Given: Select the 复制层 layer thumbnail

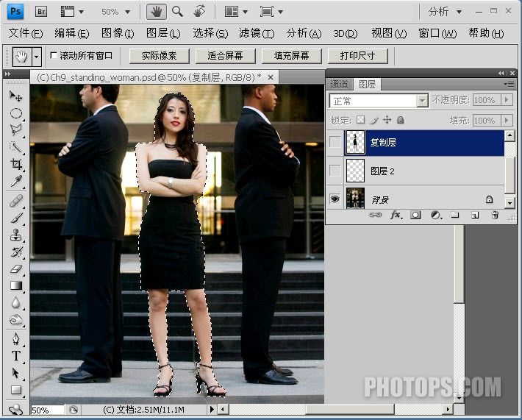Looking at the screenshot, I should coord(355,142).
